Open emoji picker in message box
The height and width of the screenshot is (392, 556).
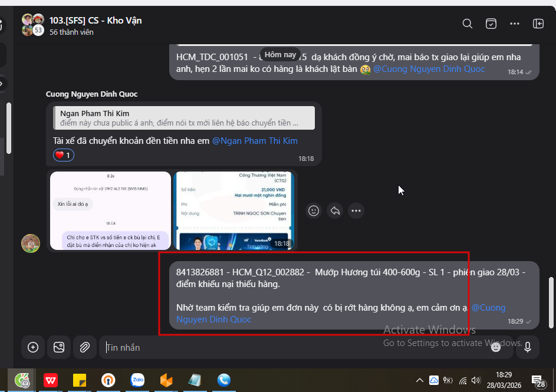click(496, 347)
